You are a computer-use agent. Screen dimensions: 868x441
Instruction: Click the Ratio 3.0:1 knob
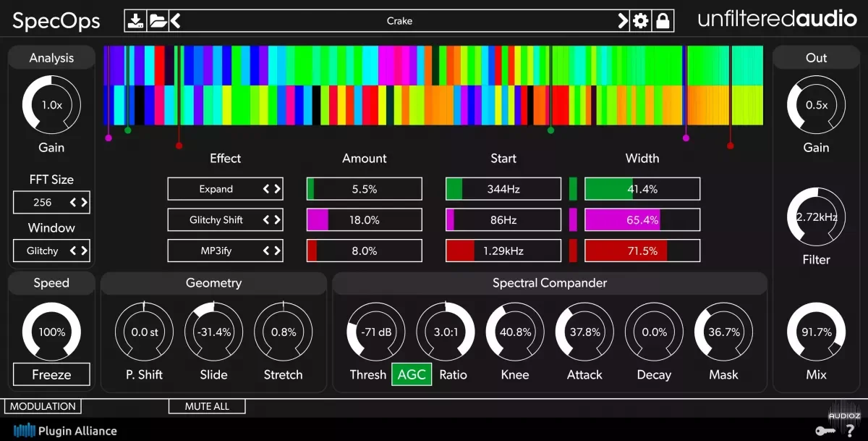(446, 332)
